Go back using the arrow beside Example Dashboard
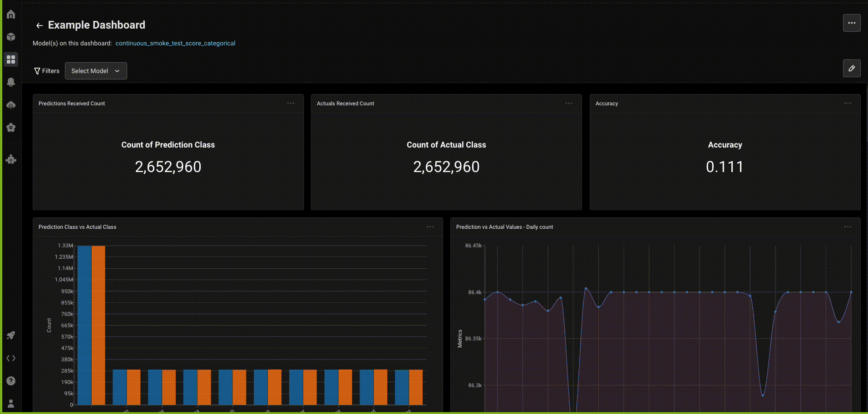868x414 pixels. tap(39, 25)
